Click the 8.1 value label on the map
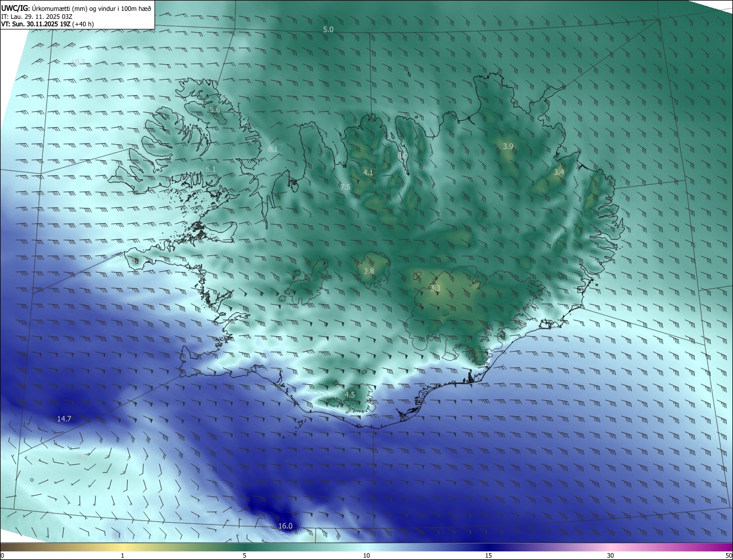The width and height of the screenshot is (733, 560). point(273,149)
